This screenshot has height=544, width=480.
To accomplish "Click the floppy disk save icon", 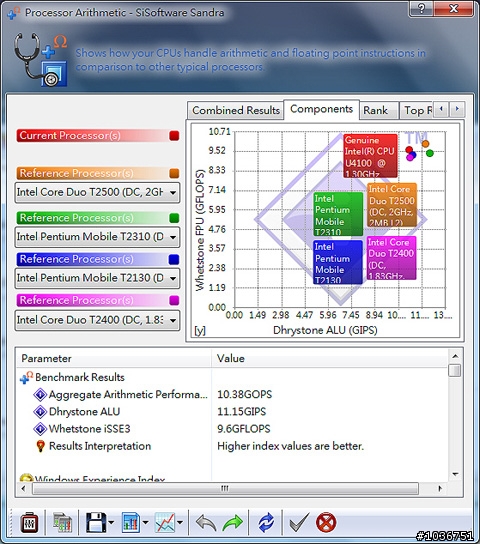I will (96, 522).
